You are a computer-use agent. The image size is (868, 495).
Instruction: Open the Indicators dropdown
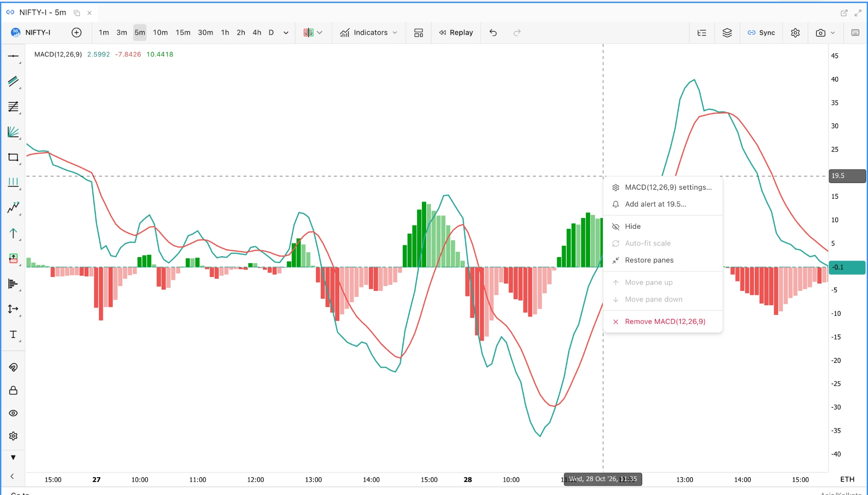click(x=368, y=33)
